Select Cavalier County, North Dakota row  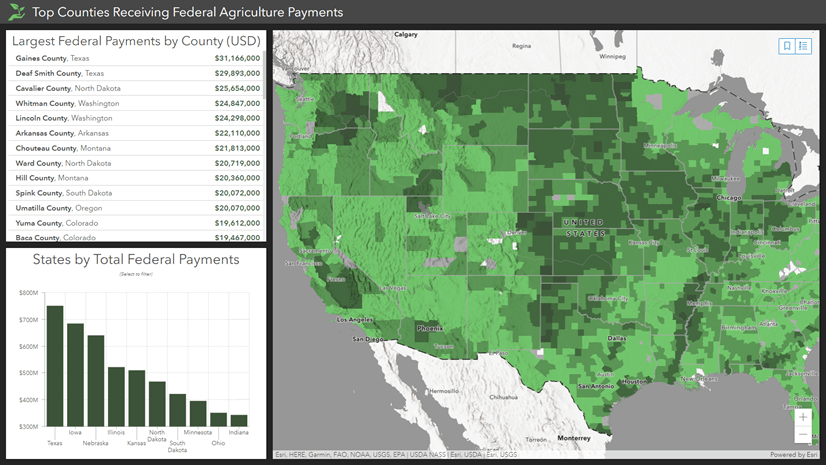[136, 88]
